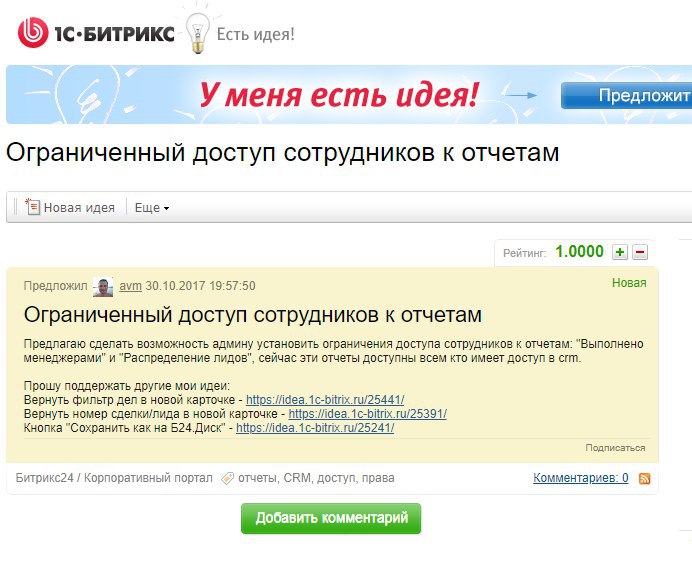692x580 pixels.
Task: Click the 'Рейтинг:' label
Action: point(524,253)
